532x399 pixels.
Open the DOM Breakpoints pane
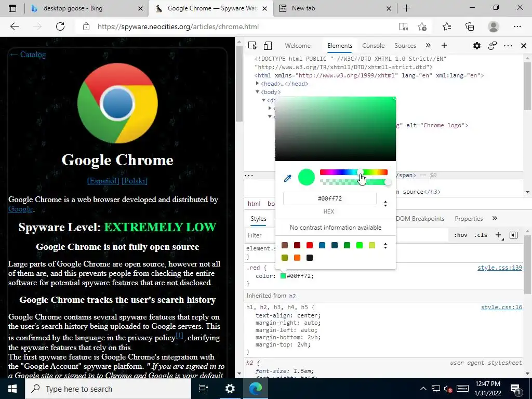click(420, 219)
